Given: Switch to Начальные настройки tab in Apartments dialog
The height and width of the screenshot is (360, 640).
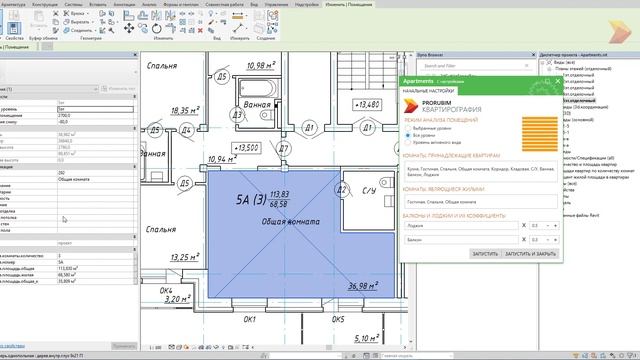Looking at the screenshot, I should click(428, 91).
